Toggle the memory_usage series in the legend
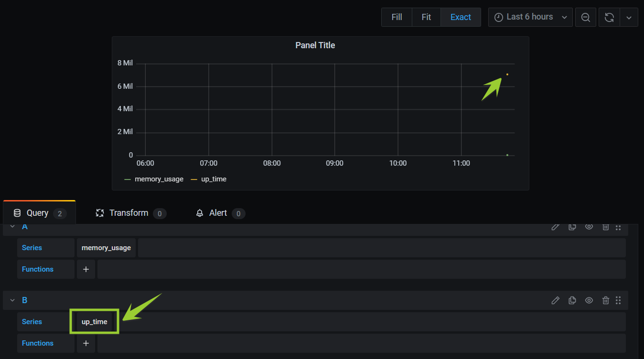Image resolution: width=644 pixels, height=359 pixels. tap(159, 179)
